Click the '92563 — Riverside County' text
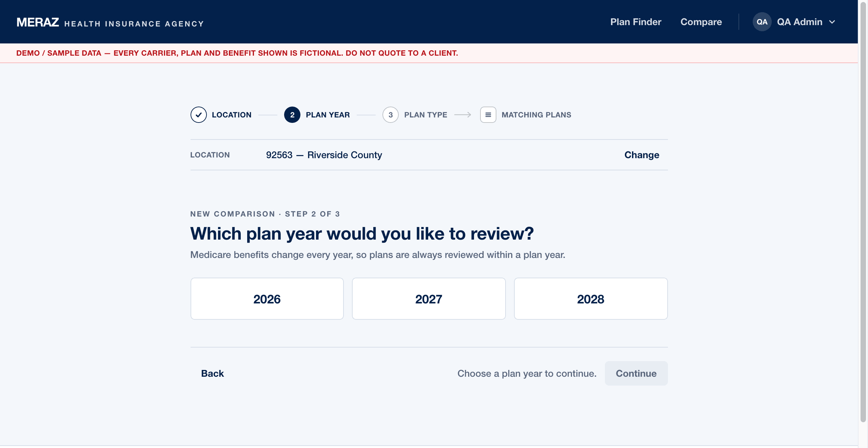Image resolution: width=868 pixels, height=448 pixels. (x=324, y=155)
